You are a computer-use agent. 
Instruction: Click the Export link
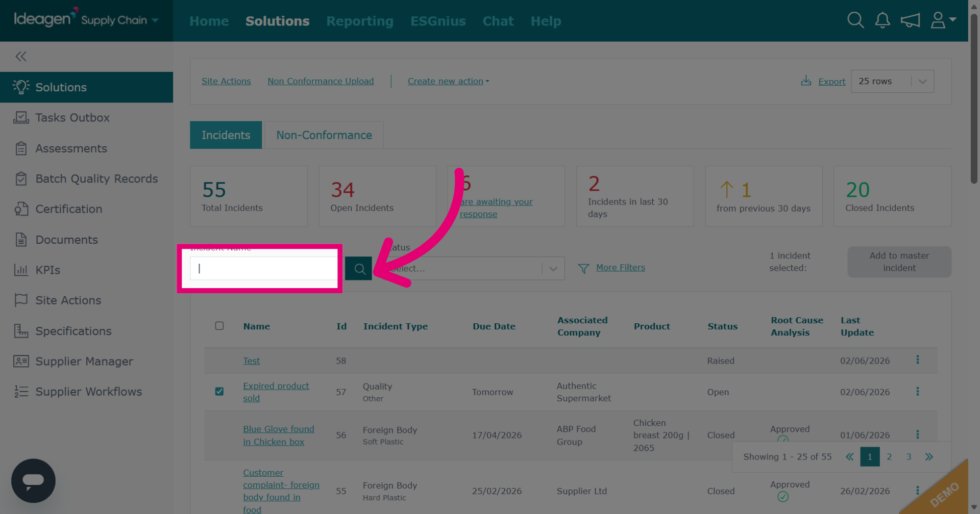click(831, 82)
